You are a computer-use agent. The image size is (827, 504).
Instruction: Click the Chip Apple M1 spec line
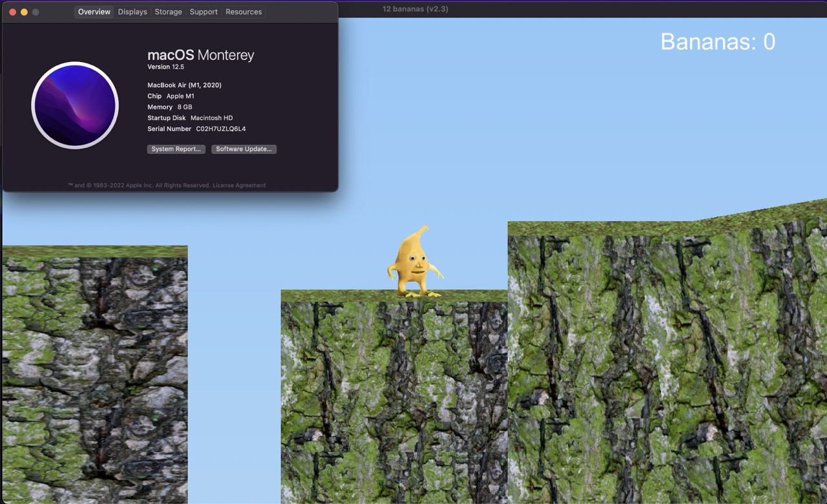coord(170,96)
